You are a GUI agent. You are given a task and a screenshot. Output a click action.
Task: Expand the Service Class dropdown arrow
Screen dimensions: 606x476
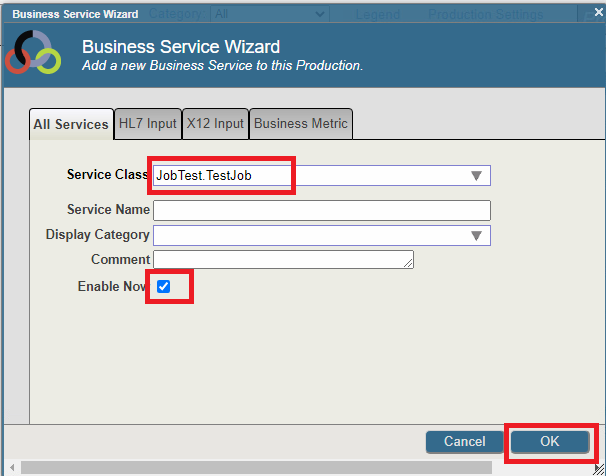pos(476,176)
